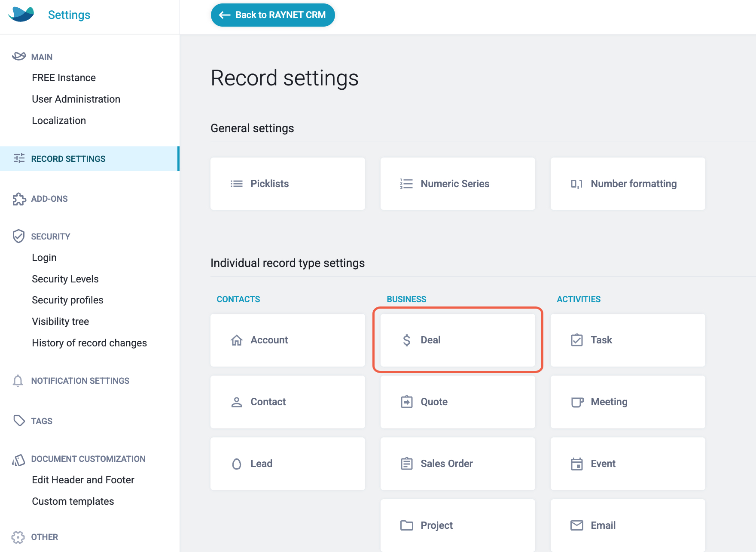Click the Number formatting 0,1 icon
The width and height of the screenshot is (756, 552).
tap(576, 184)
